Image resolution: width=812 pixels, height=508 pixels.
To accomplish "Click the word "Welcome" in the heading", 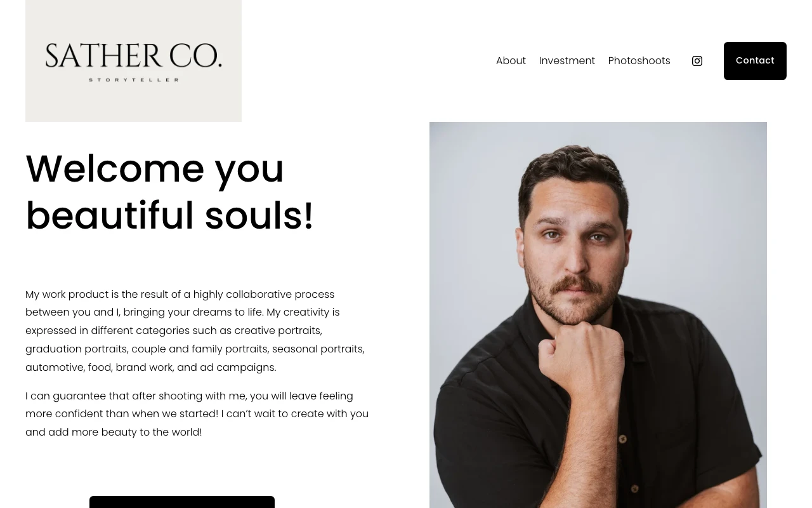I will tap(115, 169).
